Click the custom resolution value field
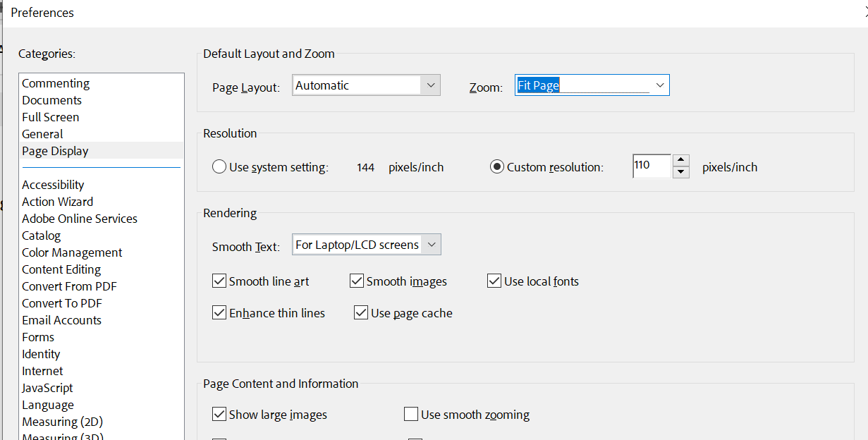Screen dimensions: 868x440 point(650,166)
